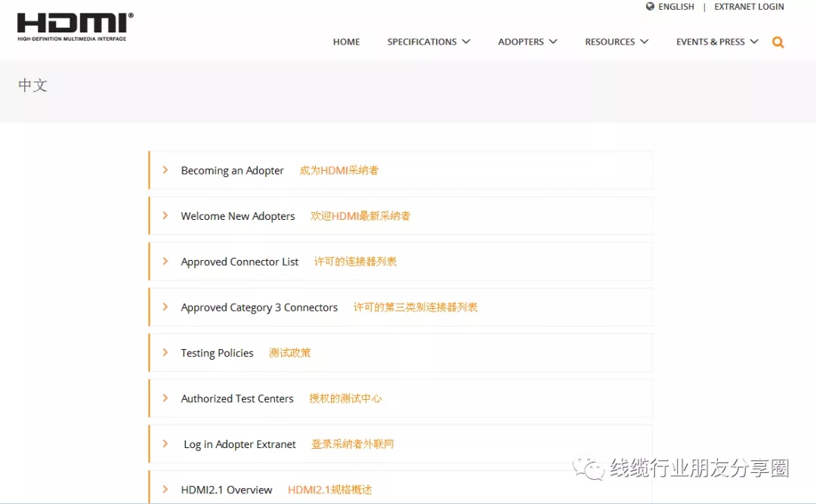Open 许可的第三类别连接器列表 orange link

click(x=416, y=308)
